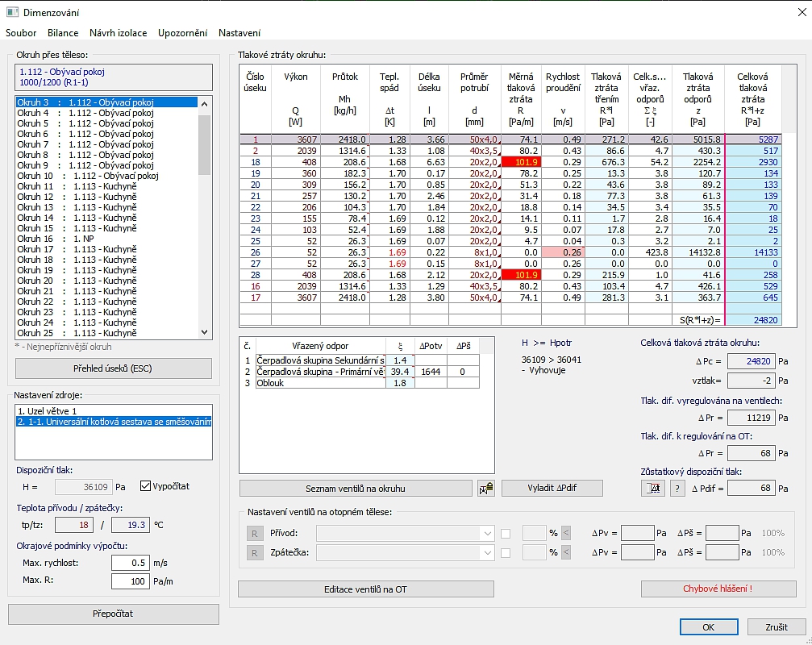Click the Vyladit ΔPdif button

(552, 488)
